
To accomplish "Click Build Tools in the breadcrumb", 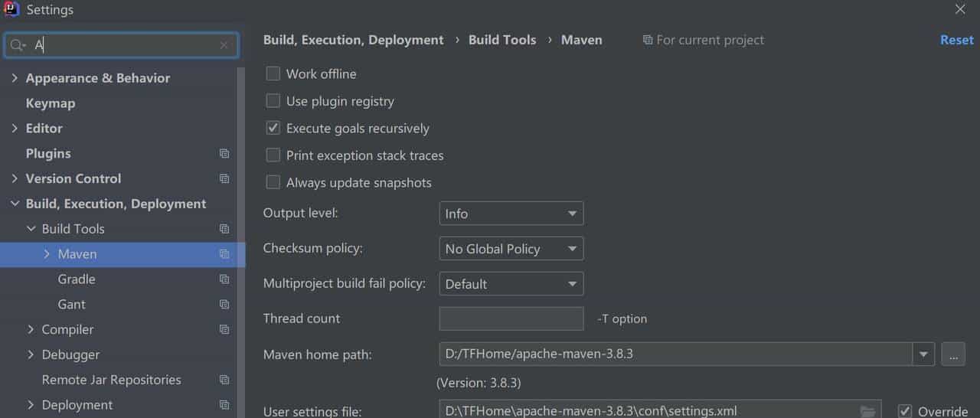I will (502, 40).
